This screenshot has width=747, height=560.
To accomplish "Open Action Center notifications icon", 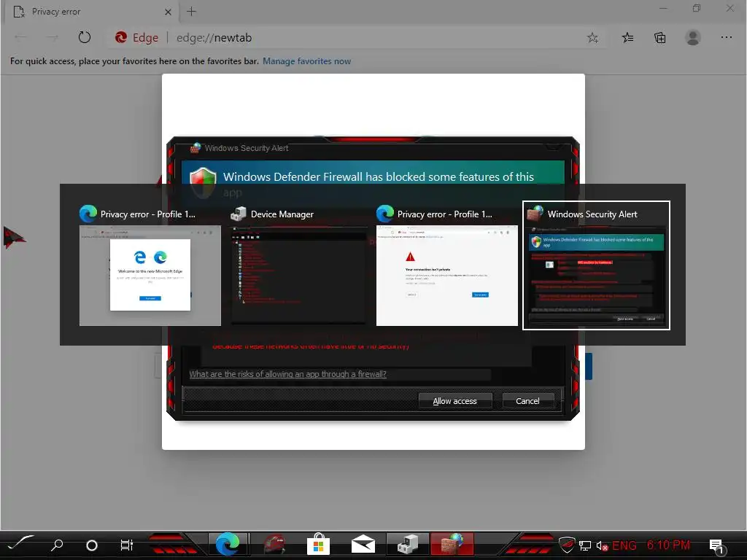I will (x=718, y=546).
